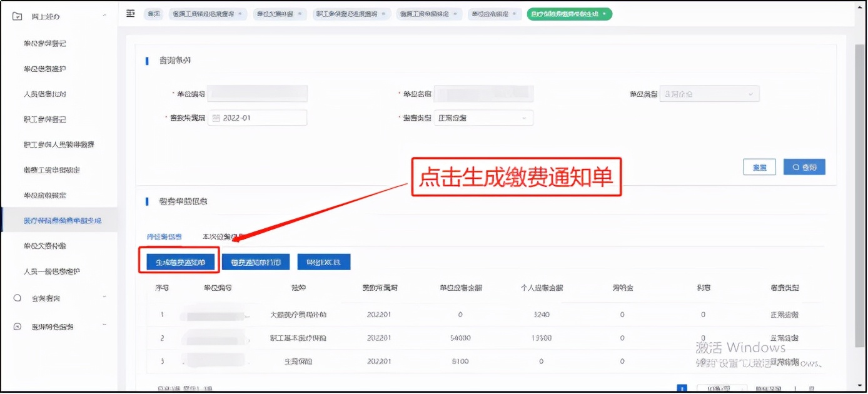
Task: Open the 单位类型 dropdown
Action: tap(752, 93)
